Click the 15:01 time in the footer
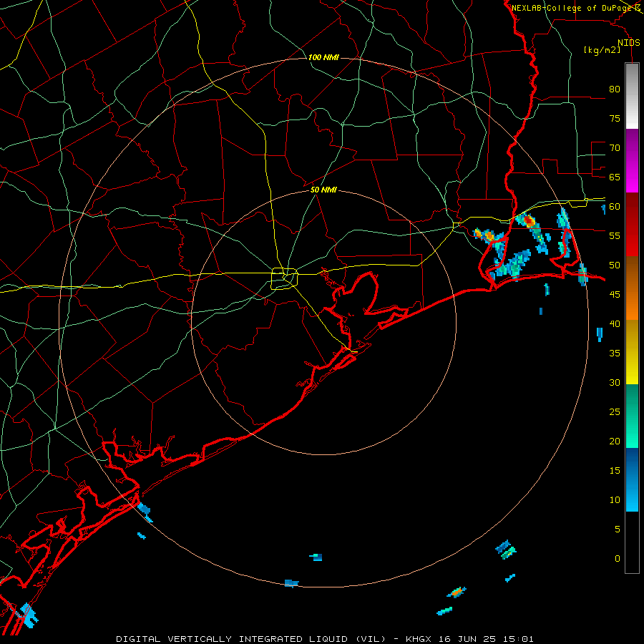Viewport: 644px width, 644px height. click(x=518, y=639)
